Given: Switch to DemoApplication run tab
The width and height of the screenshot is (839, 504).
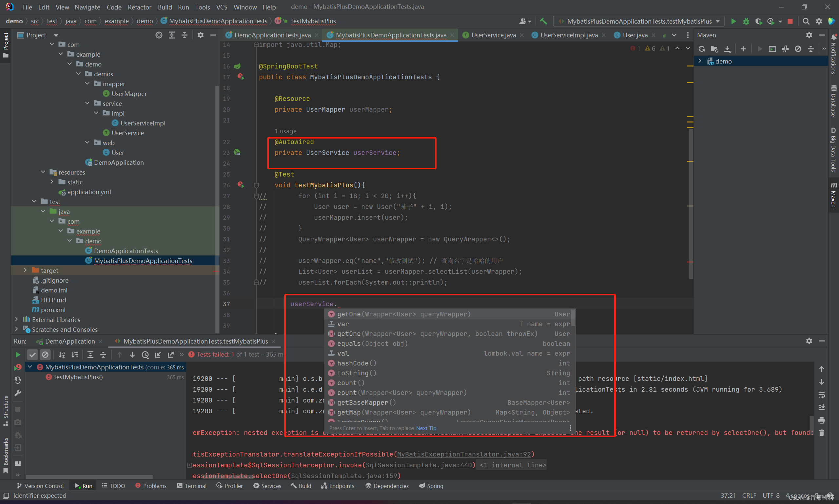Looking at the screenshot, I should [70, 341].
